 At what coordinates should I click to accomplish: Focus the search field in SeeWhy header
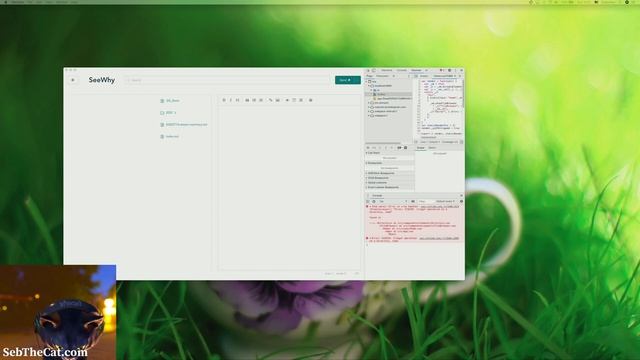click(228, 80)
